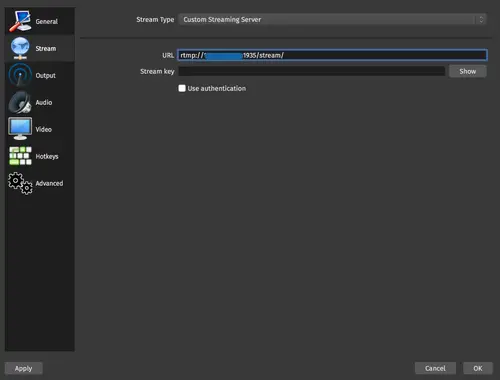Click the 'Stream key' label
This screenshot has width=500, height=380.
(157, 71)
